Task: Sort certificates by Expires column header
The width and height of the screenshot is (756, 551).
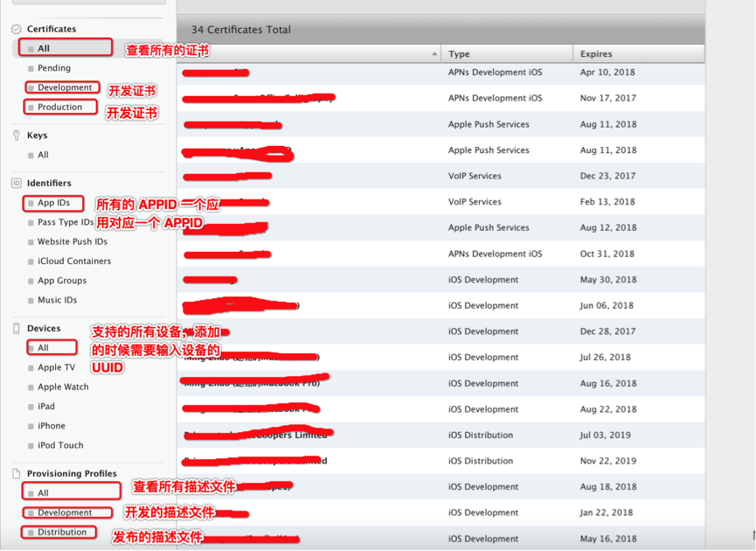Action: 596,54
